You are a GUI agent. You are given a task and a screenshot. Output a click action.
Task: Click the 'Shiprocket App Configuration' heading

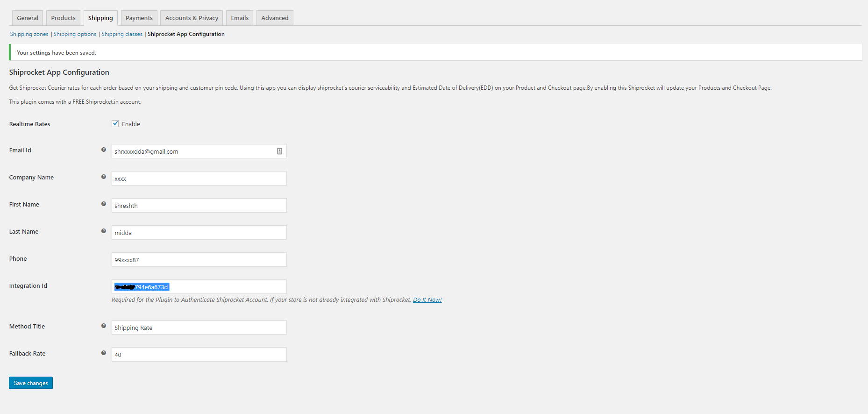pyautogui.click(x=59, y=72)
